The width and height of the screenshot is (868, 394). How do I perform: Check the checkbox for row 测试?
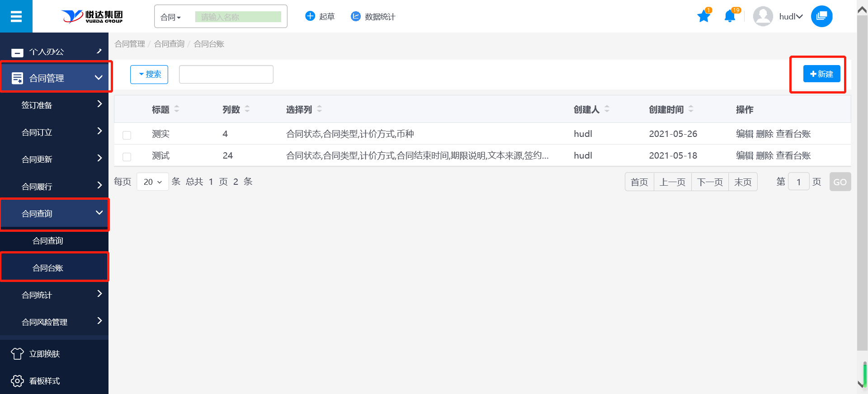127,157
